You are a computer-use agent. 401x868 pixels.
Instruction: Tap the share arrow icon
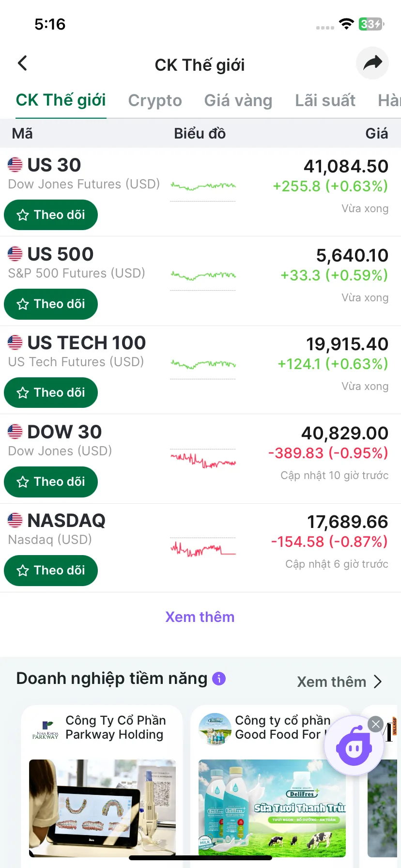coord(372,63)
